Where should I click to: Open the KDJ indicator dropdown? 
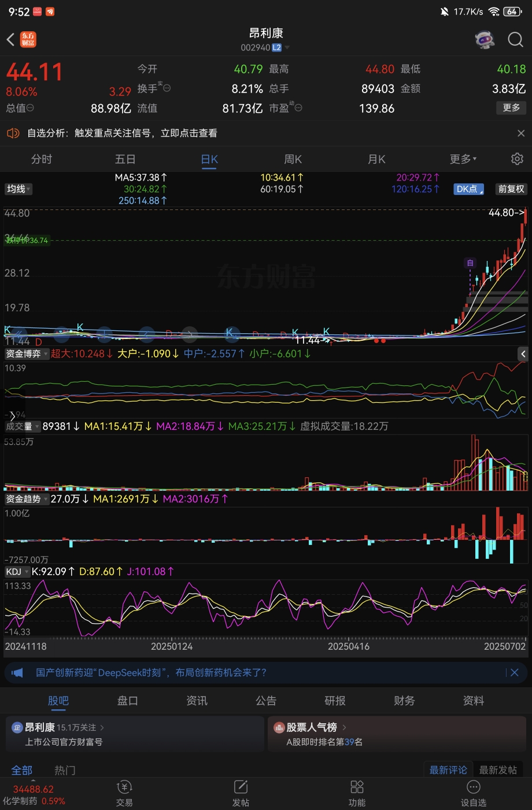click(17, 572)
